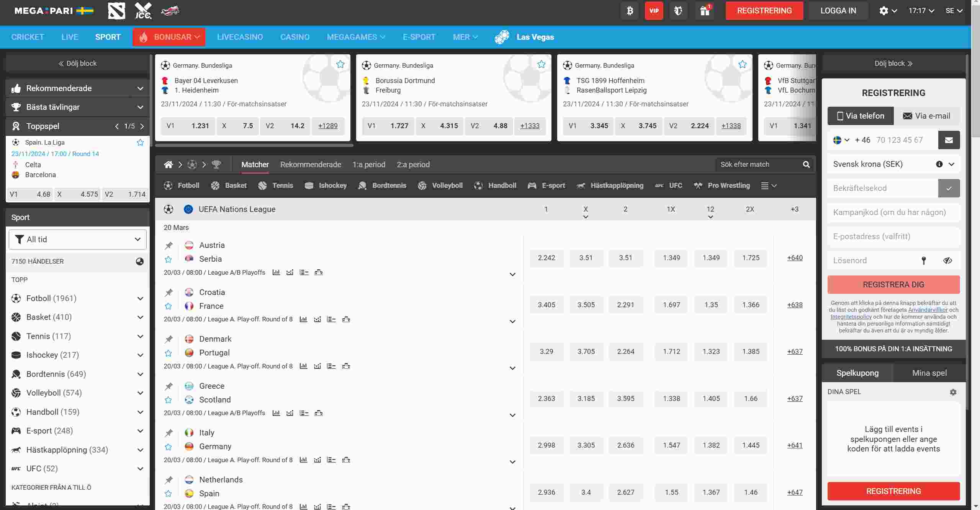Favorite the Greece vs Scotland match

click(168, 400)
